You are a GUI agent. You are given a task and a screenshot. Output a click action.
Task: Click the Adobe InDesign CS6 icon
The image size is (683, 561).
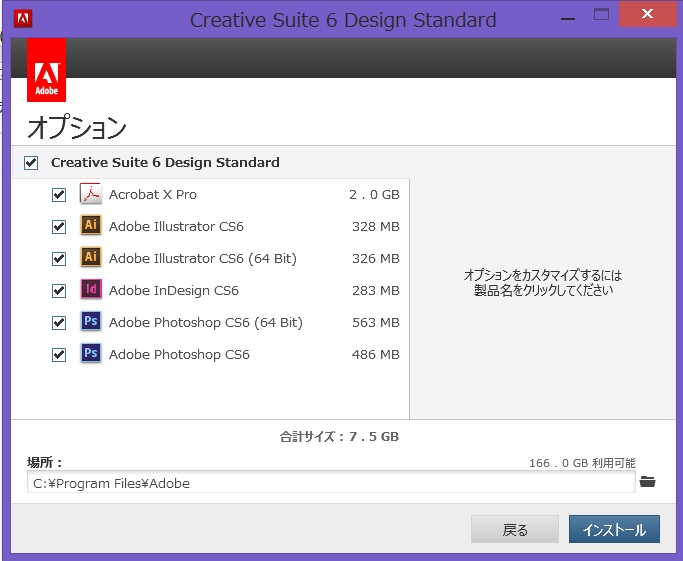pyautogui.click(x=91, y=289)
